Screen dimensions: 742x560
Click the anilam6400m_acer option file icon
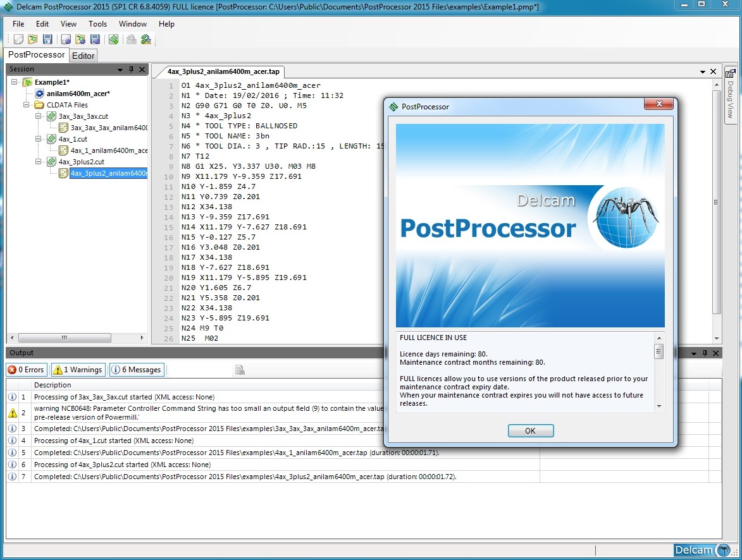tap(40, 94)
